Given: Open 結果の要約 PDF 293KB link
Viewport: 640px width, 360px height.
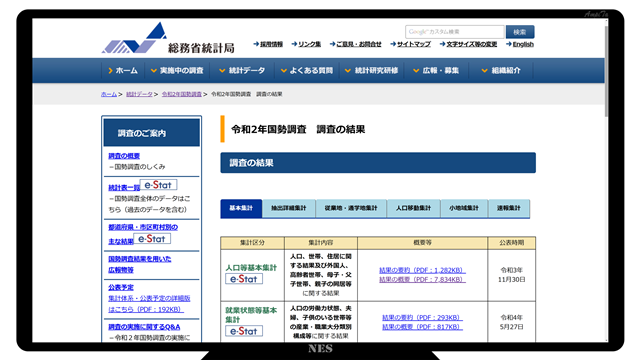Looking at the screenshot, I should (x=422, y=318).
